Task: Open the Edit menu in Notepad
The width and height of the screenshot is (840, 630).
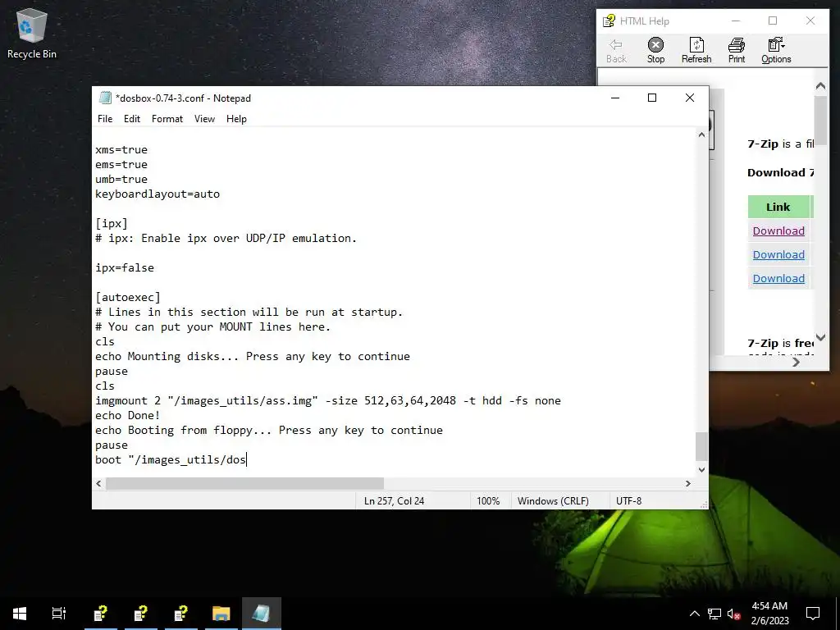Action: tap(132, 119)
